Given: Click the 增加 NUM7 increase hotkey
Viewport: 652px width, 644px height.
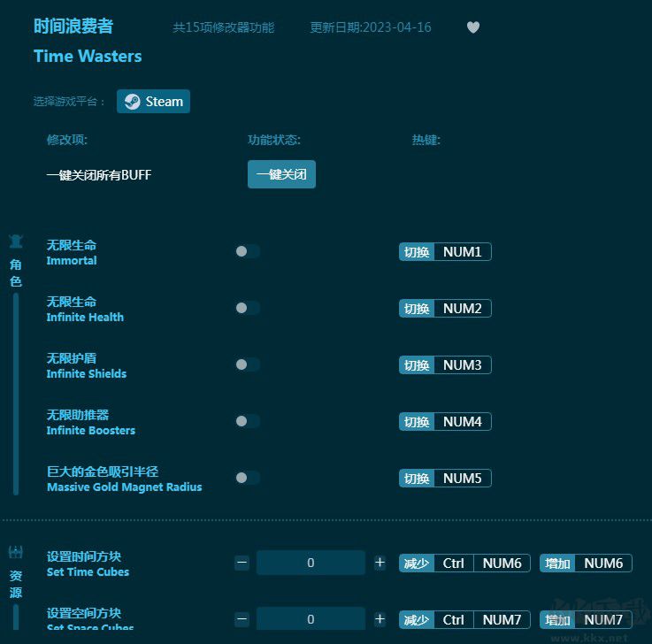Looking at the screenshot, I should coord(586,619).
